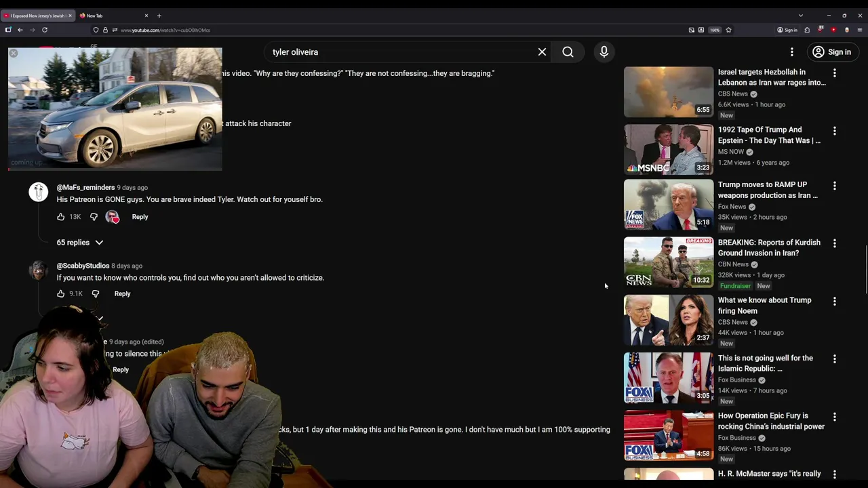
Task: Open more options for Kurdish Invasion video
Action: point(835,243)
